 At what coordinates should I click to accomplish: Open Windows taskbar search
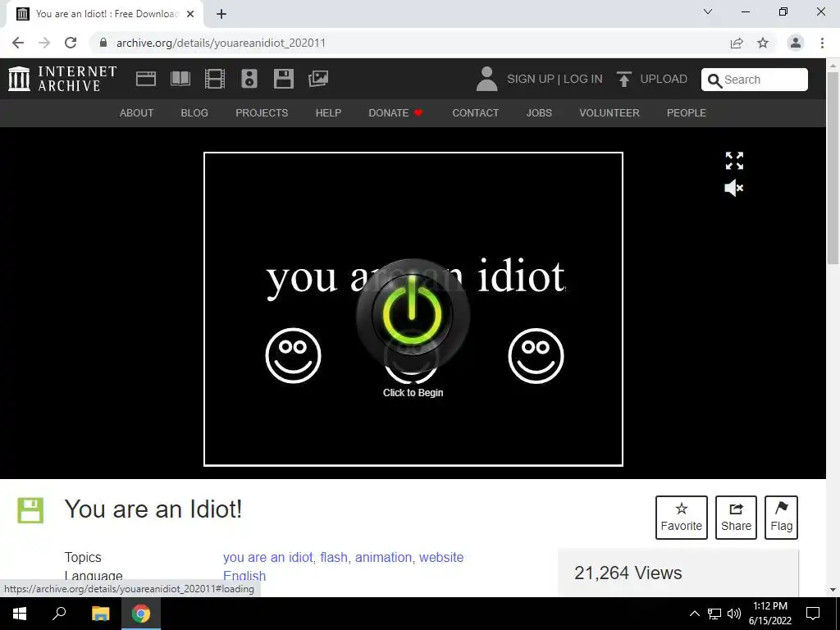click(59, 614)
